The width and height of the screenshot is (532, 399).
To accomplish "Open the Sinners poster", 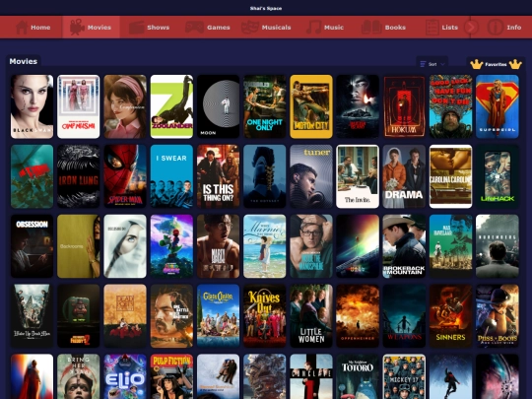I will click(450, 316).
